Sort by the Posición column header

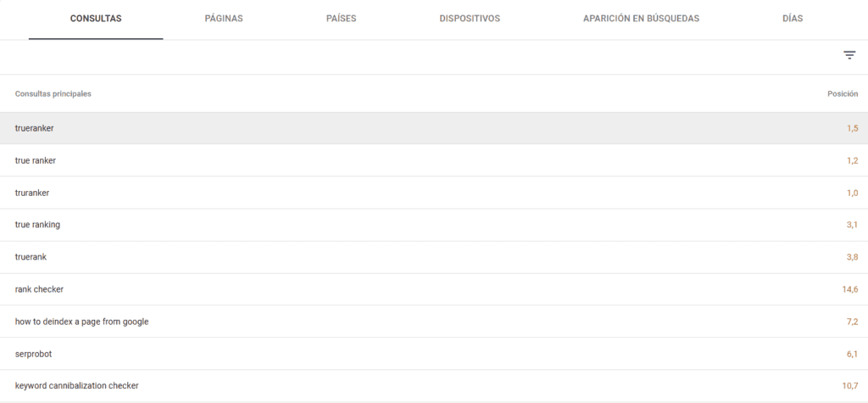842,94
